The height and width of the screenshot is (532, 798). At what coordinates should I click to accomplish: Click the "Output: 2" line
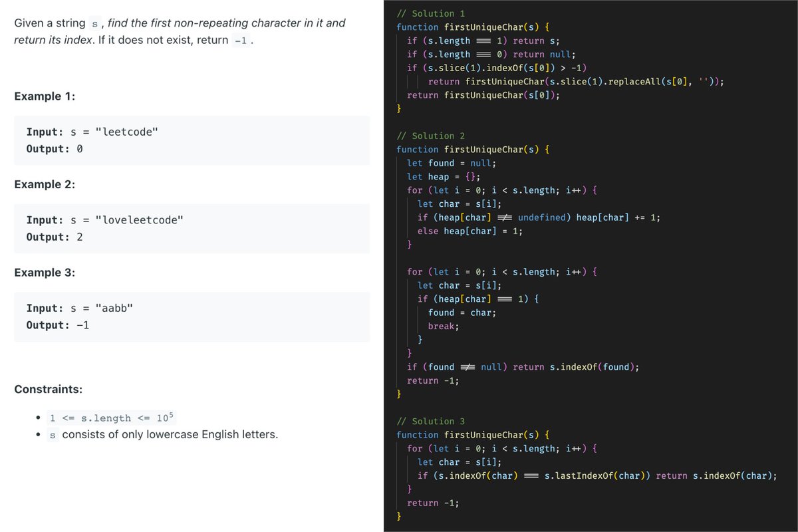click(54, 237)
